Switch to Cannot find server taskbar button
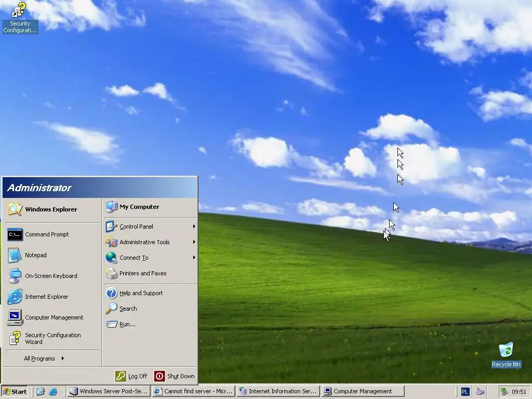Screen dimensions: 532x399 193,392
